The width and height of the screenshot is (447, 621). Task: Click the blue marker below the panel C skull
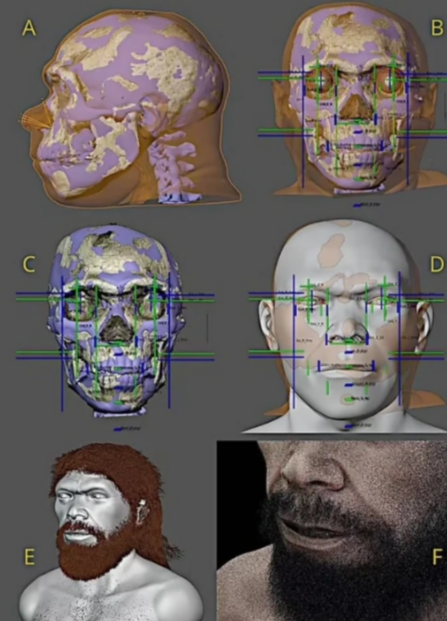[126, 429]
